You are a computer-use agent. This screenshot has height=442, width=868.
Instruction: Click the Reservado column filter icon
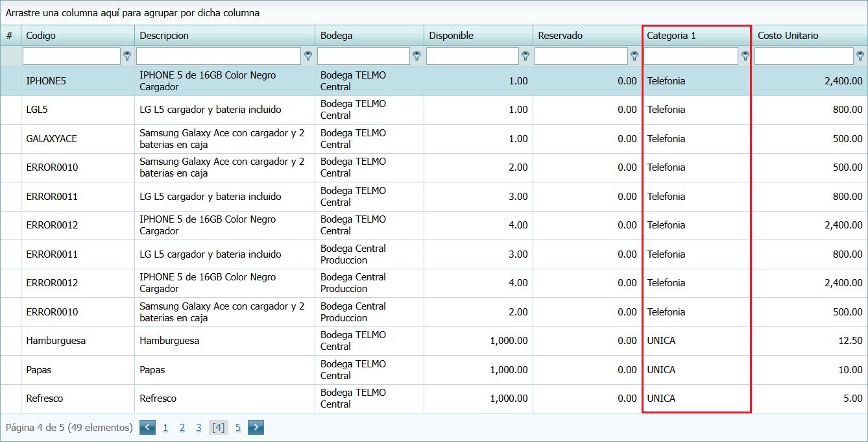pos(634,56)
